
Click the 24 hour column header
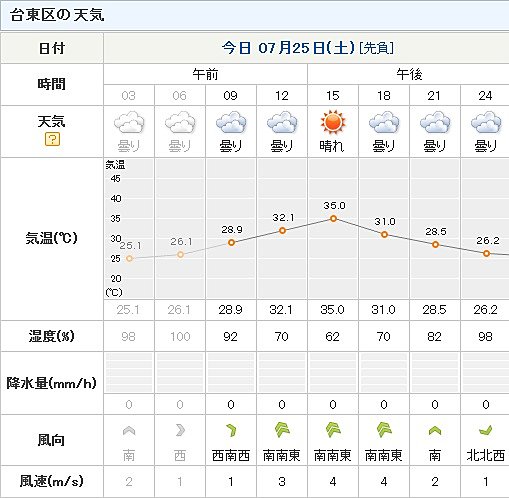point(485,96)
